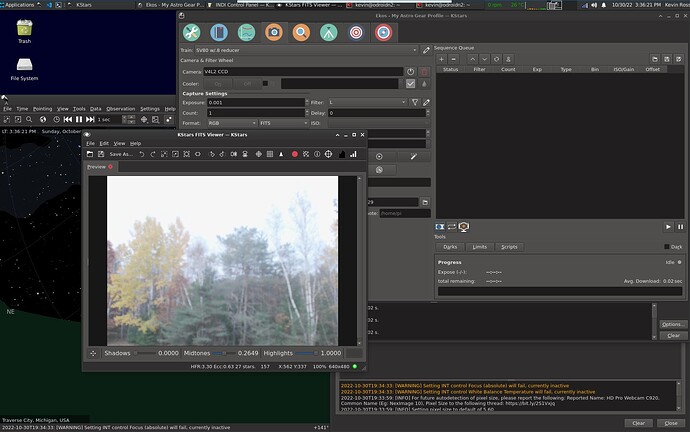The height and width of the screenshot is (432, 690).
Task: Click Start Sequence play button in Ekos
Action: tap(668, 227)
